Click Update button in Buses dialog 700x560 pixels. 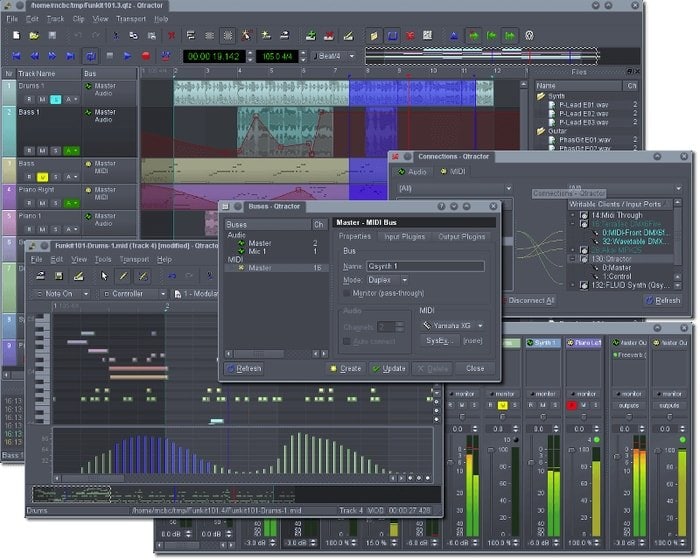tap(389, 368)
